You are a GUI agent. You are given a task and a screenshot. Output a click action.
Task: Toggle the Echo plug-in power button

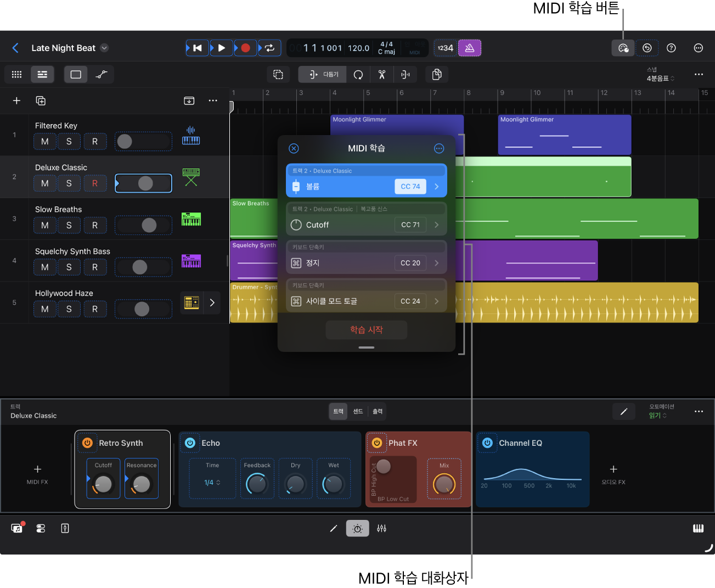(190, 443)
